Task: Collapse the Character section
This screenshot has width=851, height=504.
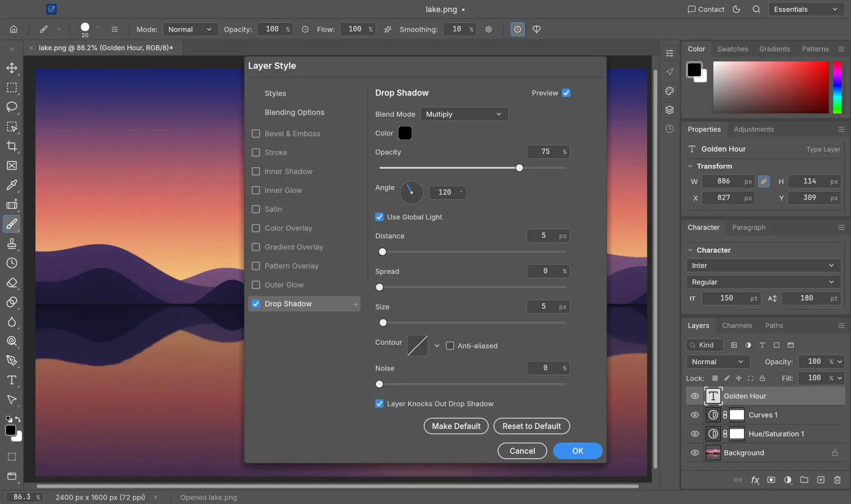Action: pos(690,250)
